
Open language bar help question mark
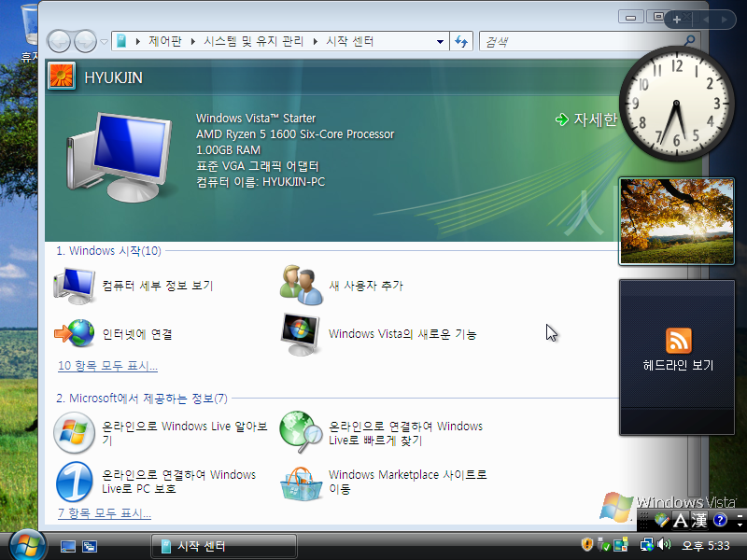[x=720, y=520]
